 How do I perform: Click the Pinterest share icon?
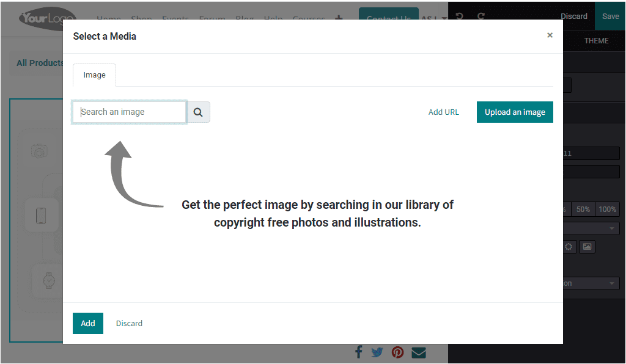pyautogui.click(x=397, y=352)
